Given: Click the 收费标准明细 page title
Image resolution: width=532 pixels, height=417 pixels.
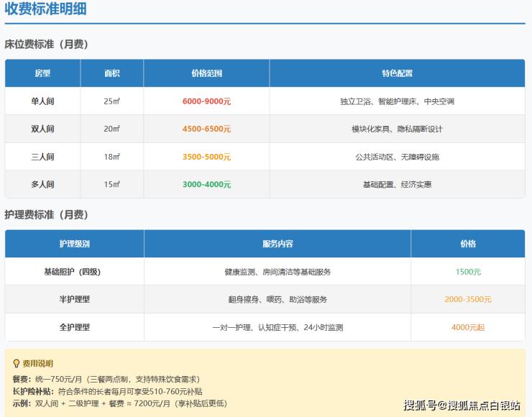Looking at the screenshot, I should (47, 10).
